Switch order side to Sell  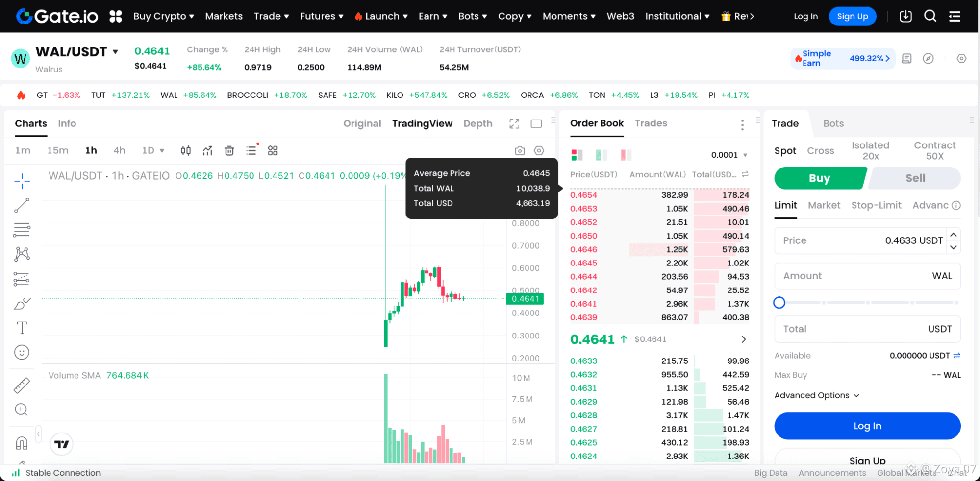915,178
